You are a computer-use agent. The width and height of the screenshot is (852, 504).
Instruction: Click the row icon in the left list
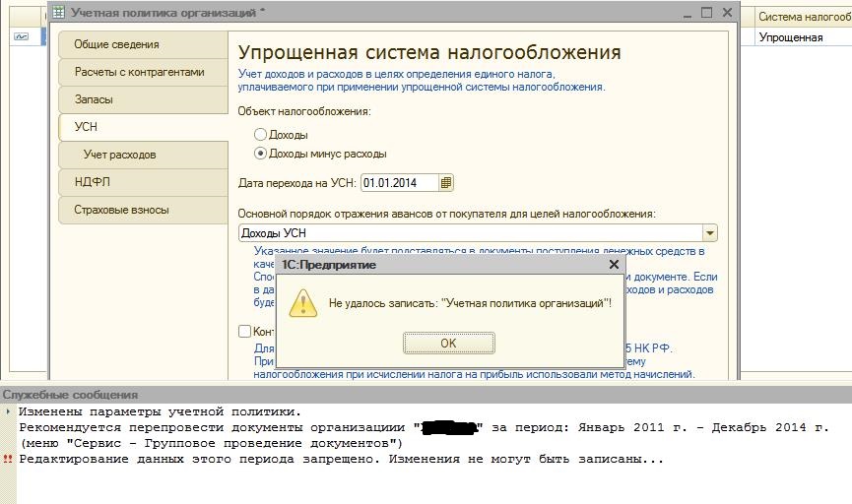pos(21,37)
